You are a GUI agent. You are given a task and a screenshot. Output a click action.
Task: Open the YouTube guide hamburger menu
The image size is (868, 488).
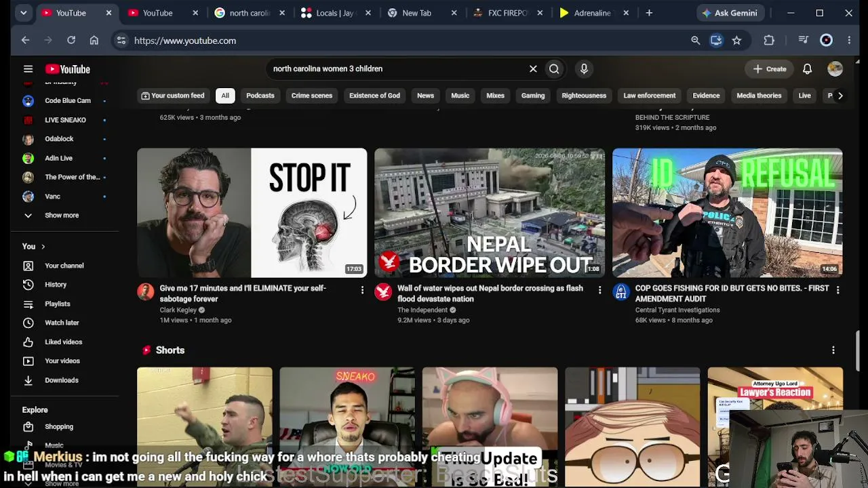[28, 68]
